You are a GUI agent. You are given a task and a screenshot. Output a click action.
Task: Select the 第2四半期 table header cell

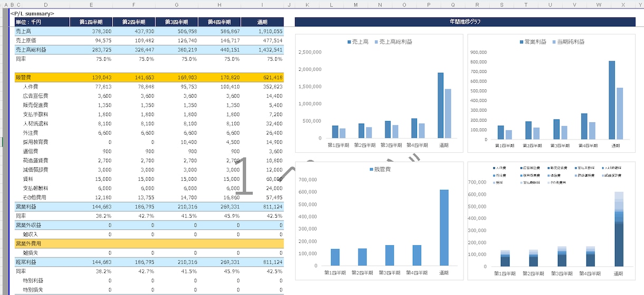coord(134,22)
